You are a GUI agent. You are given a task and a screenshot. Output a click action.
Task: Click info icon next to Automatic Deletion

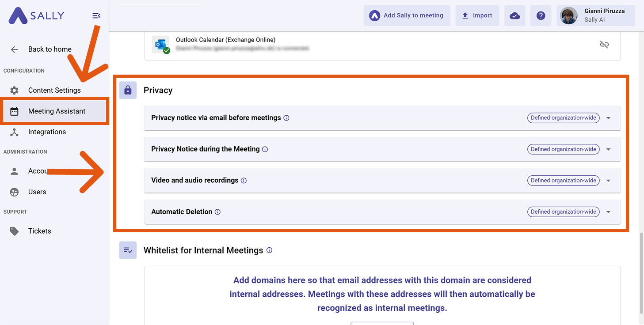(x=217, y=212)
